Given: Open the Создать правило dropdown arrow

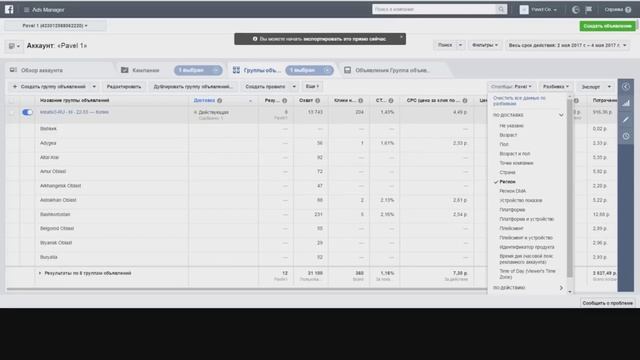Looking at the screenshot, I should (294, 87).
